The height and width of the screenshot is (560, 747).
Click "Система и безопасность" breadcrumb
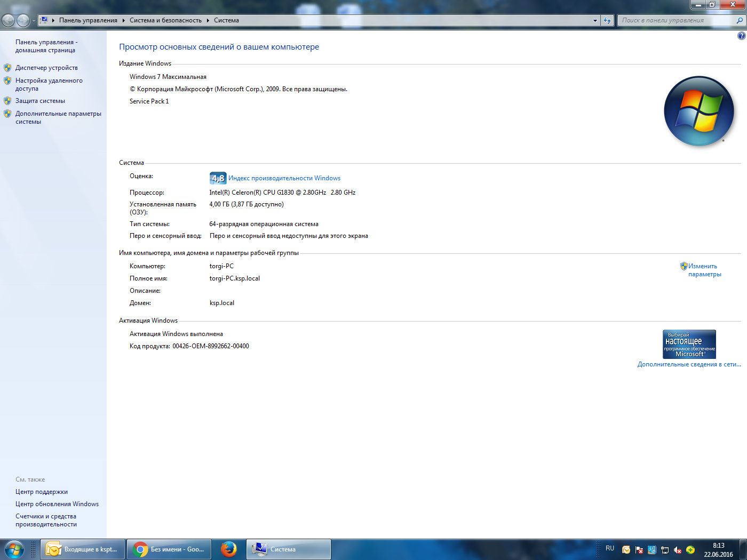pyautogui.click(x=165, y=20)
